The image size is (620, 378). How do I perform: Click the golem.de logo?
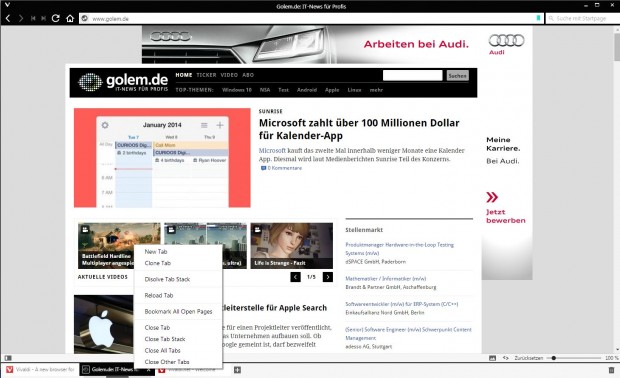coord(123,82)
